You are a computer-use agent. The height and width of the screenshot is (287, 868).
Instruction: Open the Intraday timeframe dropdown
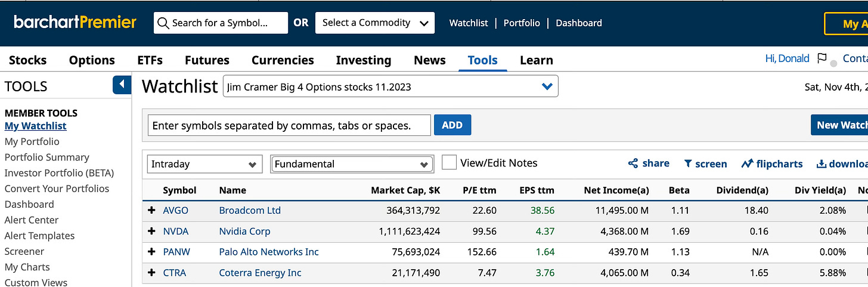click(204, 164)
